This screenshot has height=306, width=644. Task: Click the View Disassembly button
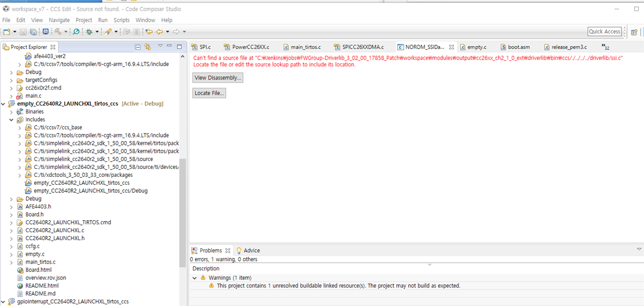pyautogui.click(x=217, y=77)
